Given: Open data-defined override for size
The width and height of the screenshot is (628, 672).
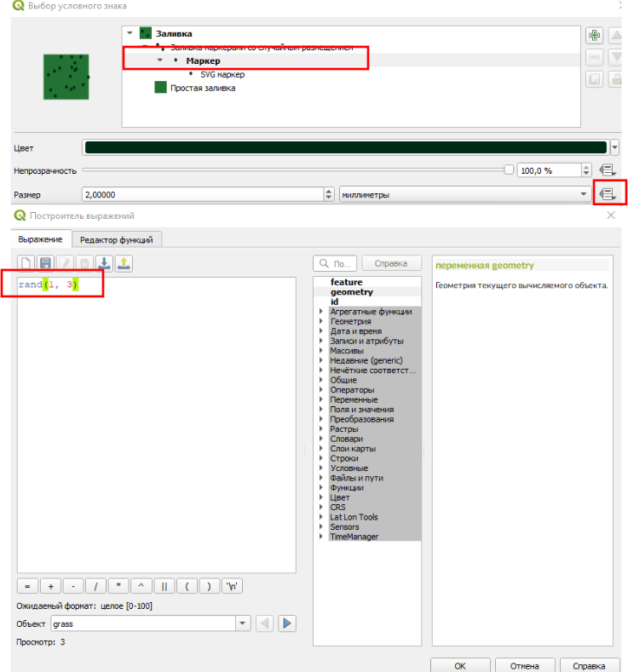Looking at the screenshot, I should click(x=607, y=194).
